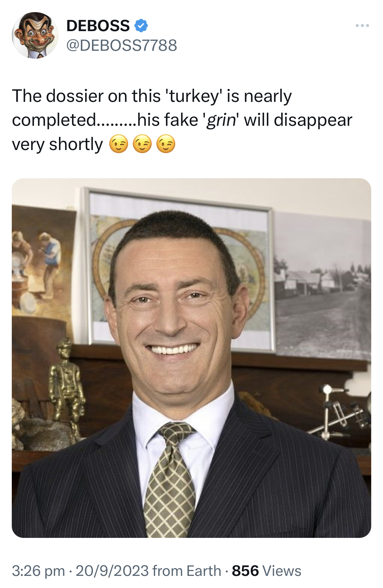This screenshot has width=383, height=588.
Task: Open the @DEBOSS7788 handle link
Action: (x=122, y=45)
